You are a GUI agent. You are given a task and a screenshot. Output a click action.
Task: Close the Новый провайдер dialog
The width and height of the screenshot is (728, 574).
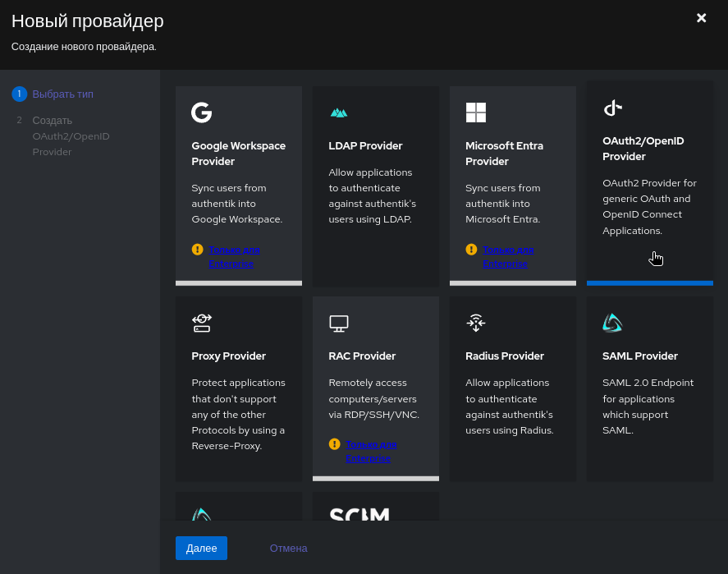(x=701, y=17)
